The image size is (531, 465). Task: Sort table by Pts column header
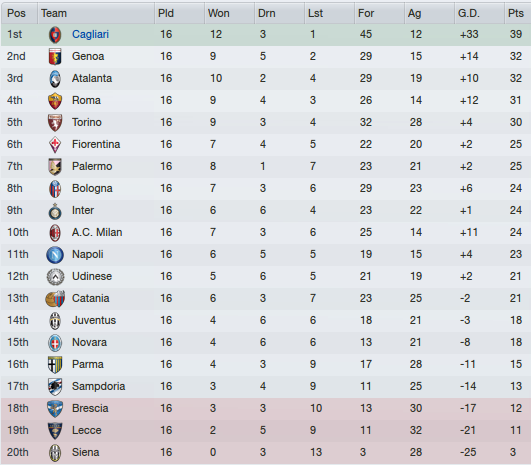pyautogui.click(x=517, y=13)
